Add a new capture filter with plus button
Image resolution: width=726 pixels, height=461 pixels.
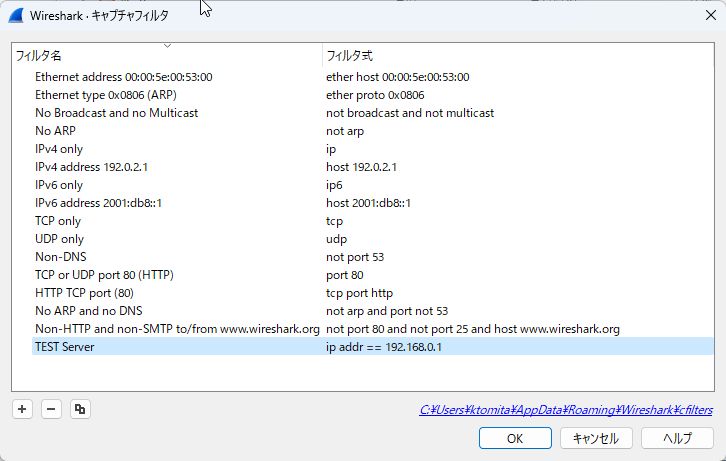(22, 409)
